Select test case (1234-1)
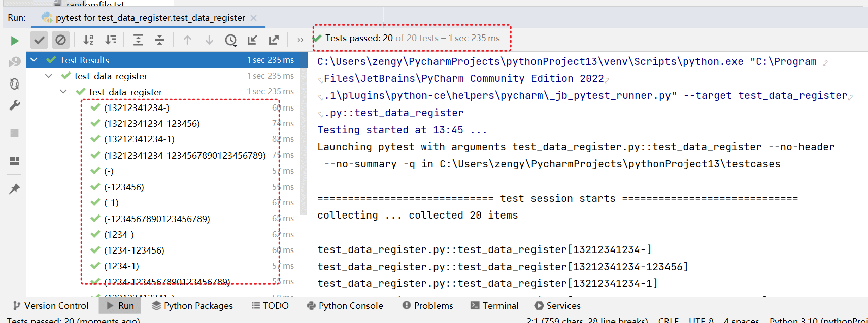Image resolution: width=868 pixels, height=323 pixels. (121, 266)
